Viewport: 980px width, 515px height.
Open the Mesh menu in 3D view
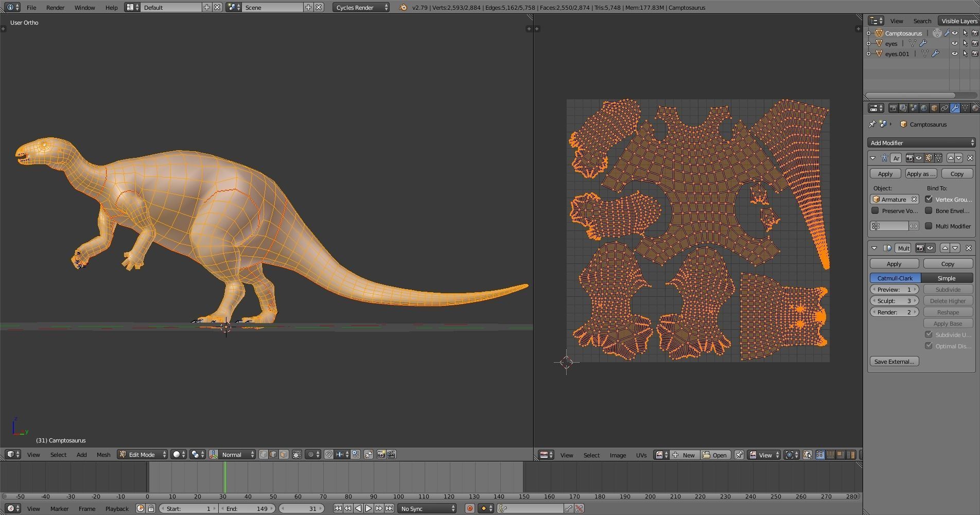(103, 454)
